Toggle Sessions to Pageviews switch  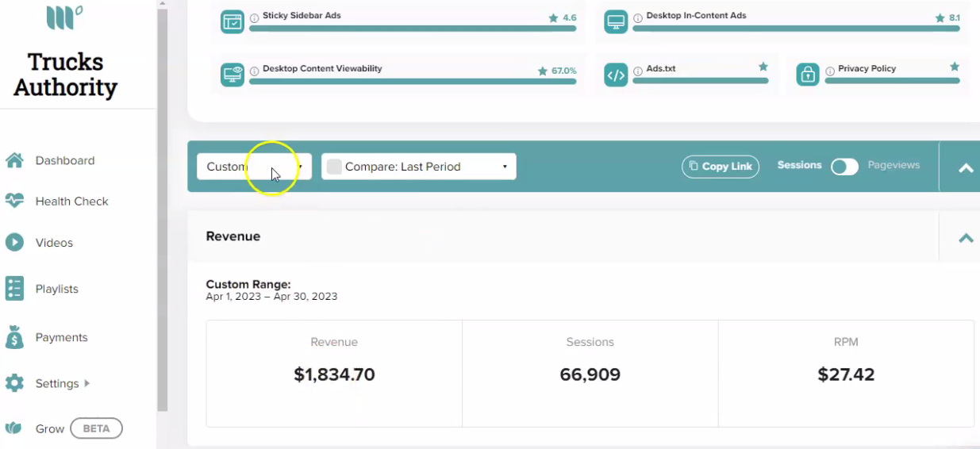(844, 167)
